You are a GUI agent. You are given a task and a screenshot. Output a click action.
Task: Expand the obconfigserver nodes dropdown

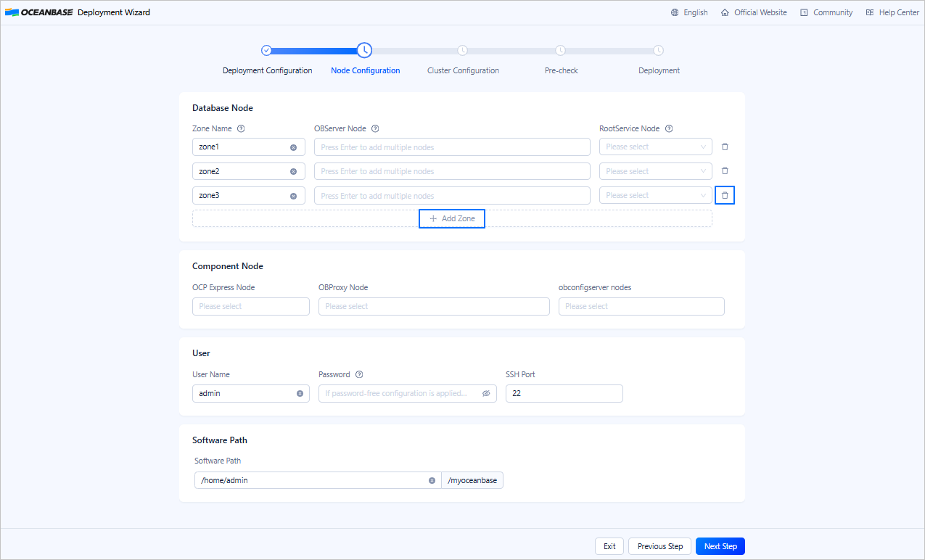(x=641, y=306)
